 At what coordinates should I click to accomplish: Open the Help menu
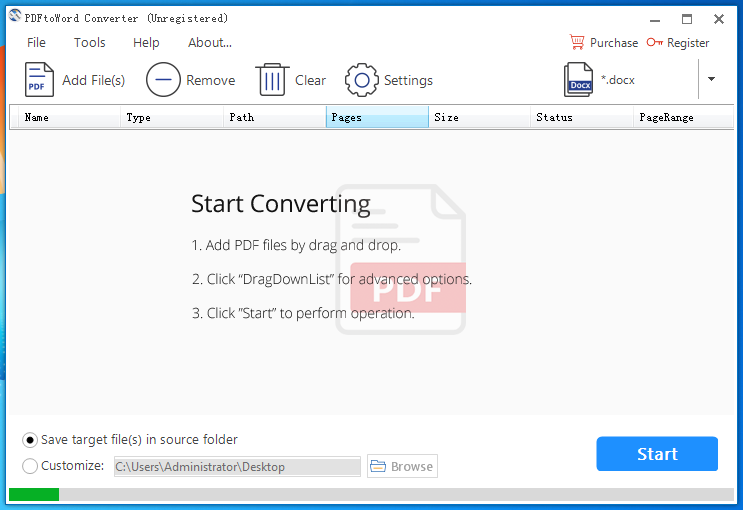[x=146, y=43]
